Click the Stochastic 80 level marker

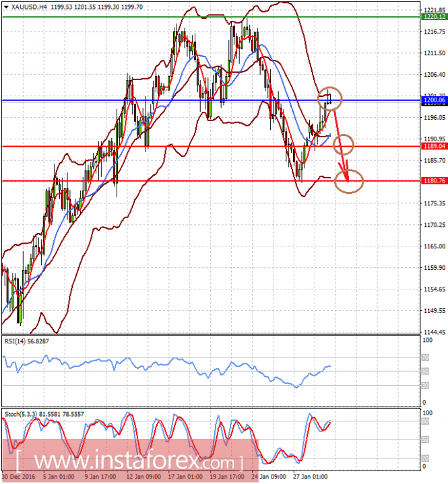(425, 421)
